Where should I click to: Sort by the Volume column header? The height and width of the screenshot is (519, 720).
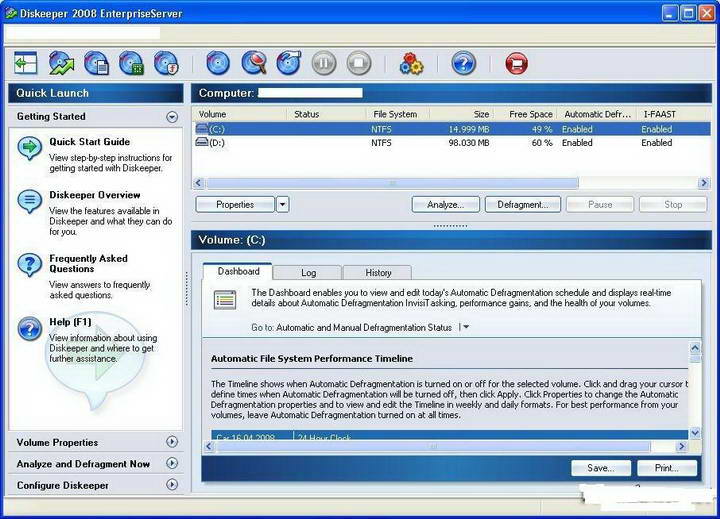240,114
